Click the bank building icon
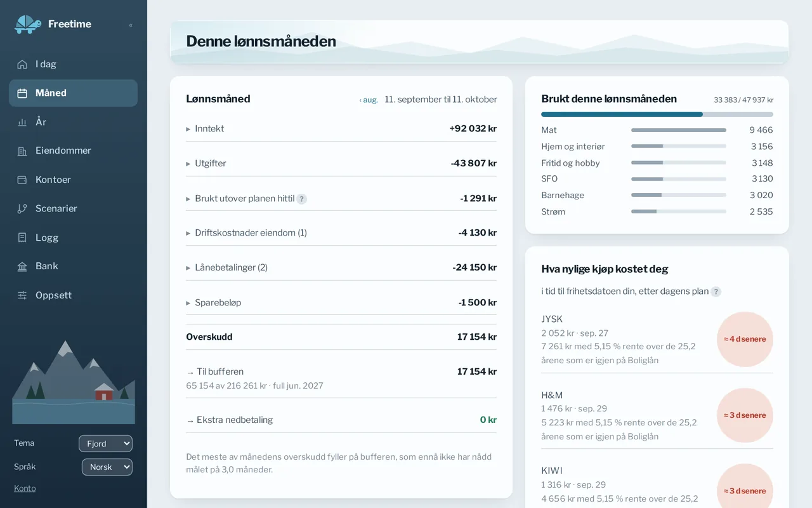812x508 pixels. click(22, 267)
